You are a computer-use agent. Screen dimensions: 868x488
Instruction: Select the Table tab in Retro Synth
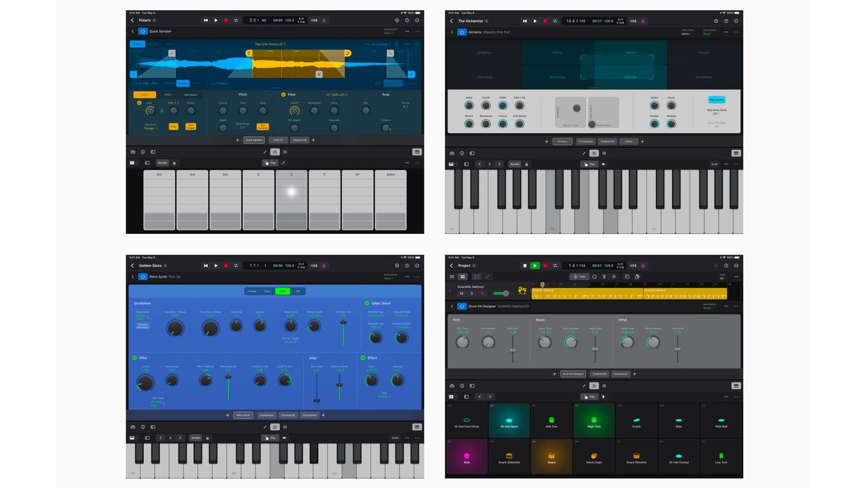click(282, 291)
